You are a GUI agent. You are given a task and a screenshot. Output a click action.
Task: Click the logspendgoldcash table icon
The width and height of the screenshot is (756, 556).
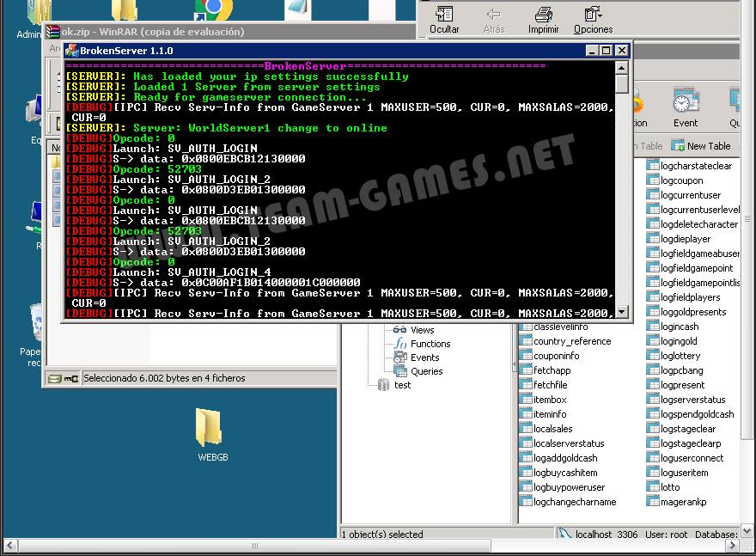coord(653,413)
